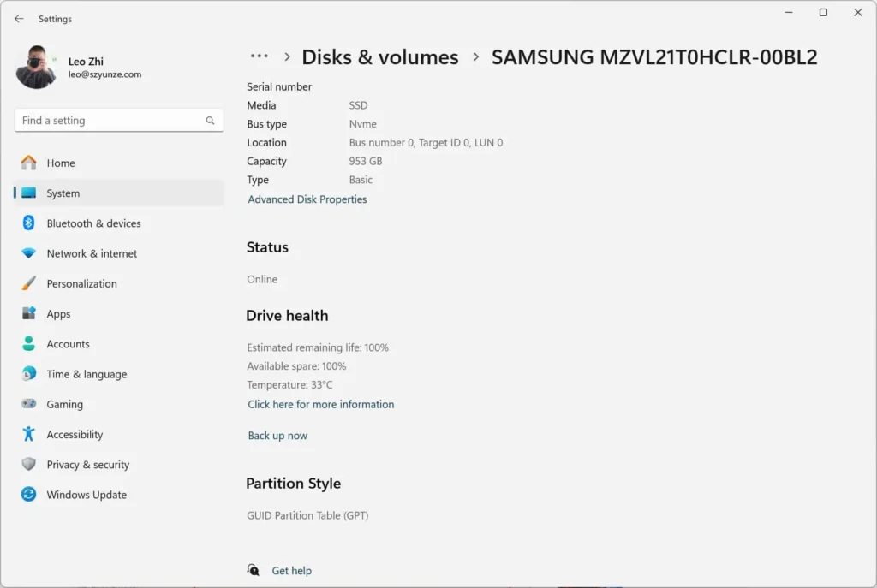Open Advanced Disk Properties link

(307, 199)
